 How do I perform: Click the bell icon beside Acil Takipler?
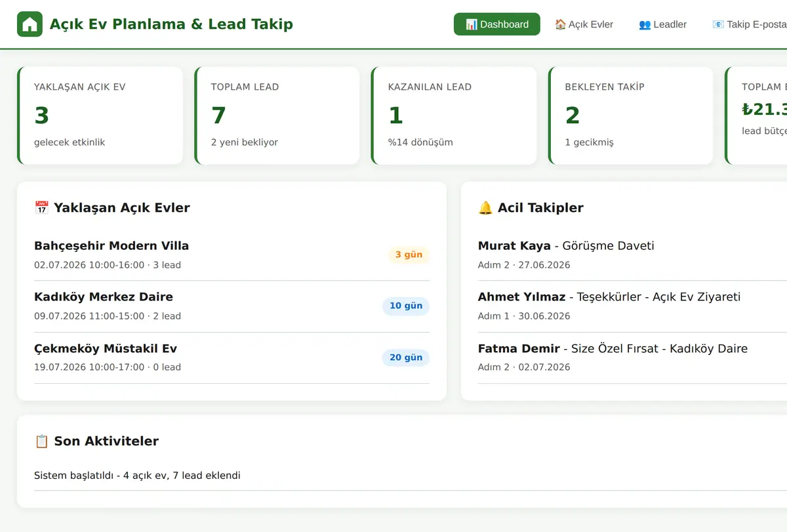pyautogui.click(x=485, y=208)
